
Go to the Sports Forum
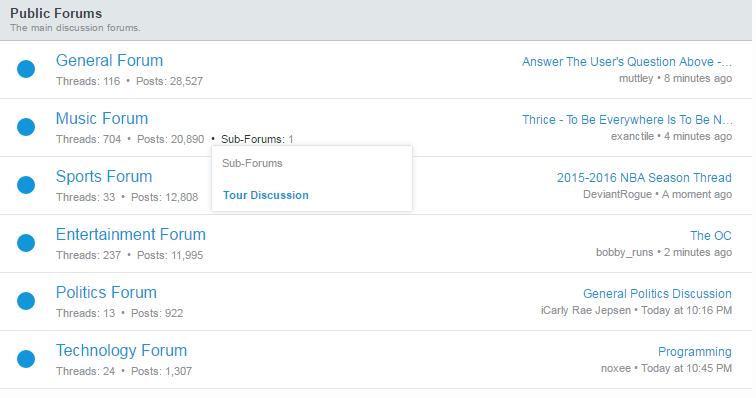[x=104, y=177]
